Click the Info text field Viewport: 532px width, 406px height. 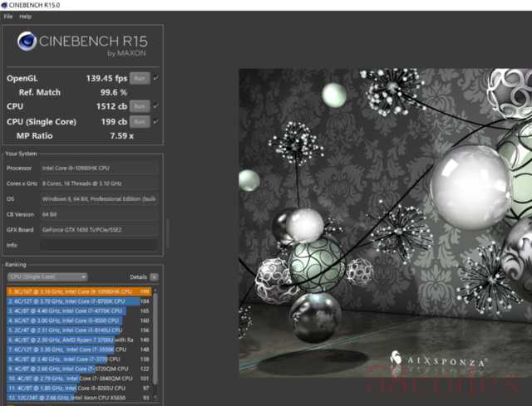click(x=99, y=245)
